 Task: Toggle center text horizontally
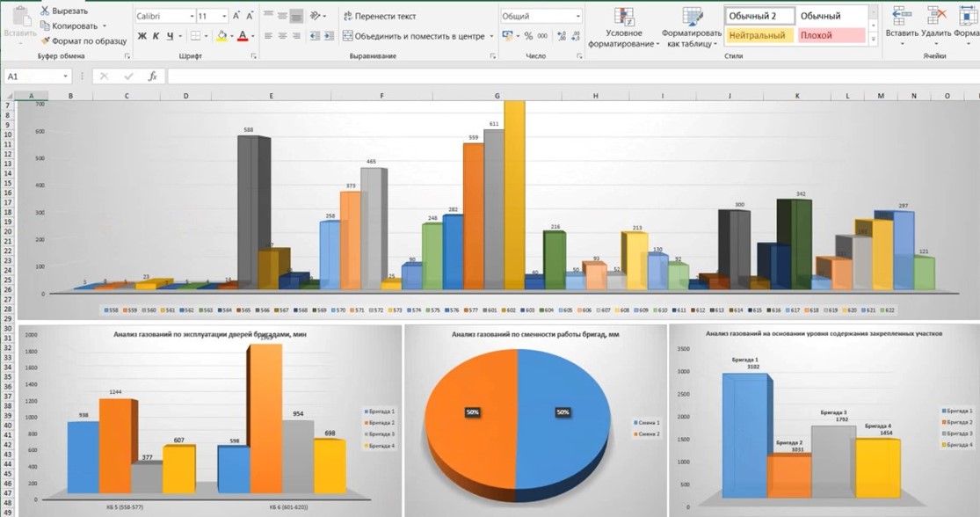282,36
